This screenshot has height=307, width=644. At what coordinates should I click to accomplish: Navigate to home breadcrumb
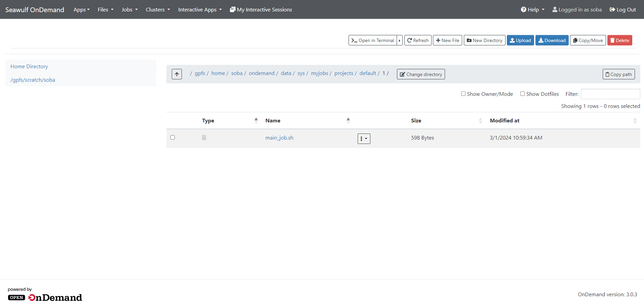pos(218,73)
